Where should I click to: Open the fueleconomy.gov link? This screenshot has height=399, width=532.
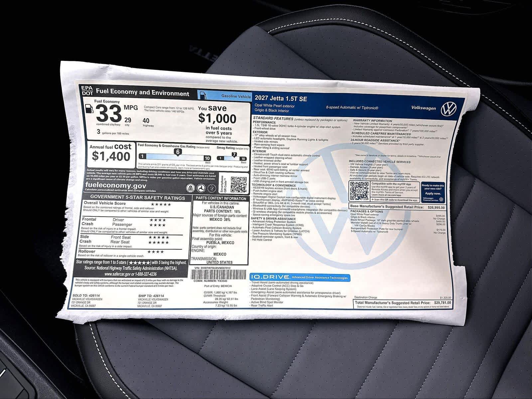pyautogui.click(x=116, y=185)
